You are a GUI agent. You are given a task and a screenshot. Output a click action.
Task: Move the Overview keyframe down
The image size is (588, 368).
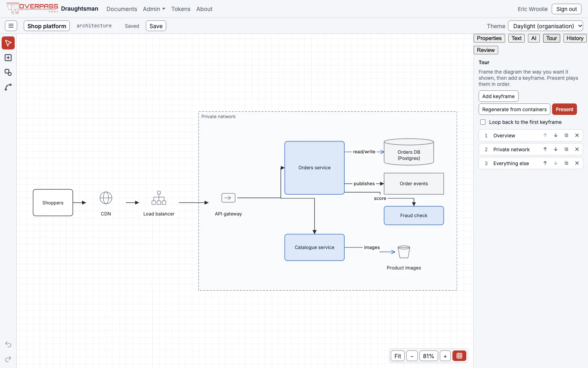(x=556, y=135)
